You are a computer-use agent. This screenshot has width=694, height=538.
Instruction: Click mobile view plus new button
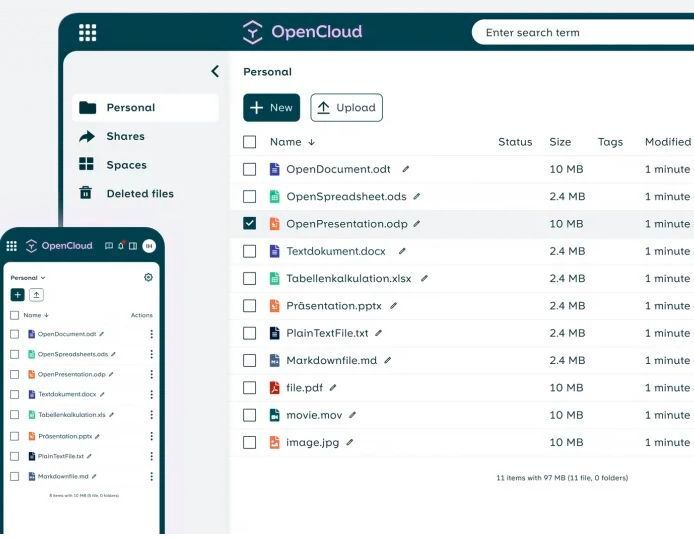click(17, 295)
